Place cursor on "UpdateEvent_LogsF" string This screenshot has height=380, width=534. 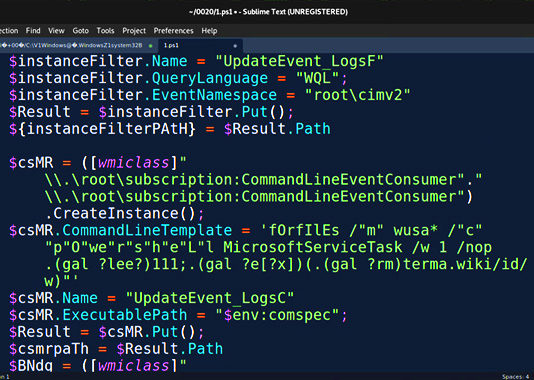coord(300,62)
